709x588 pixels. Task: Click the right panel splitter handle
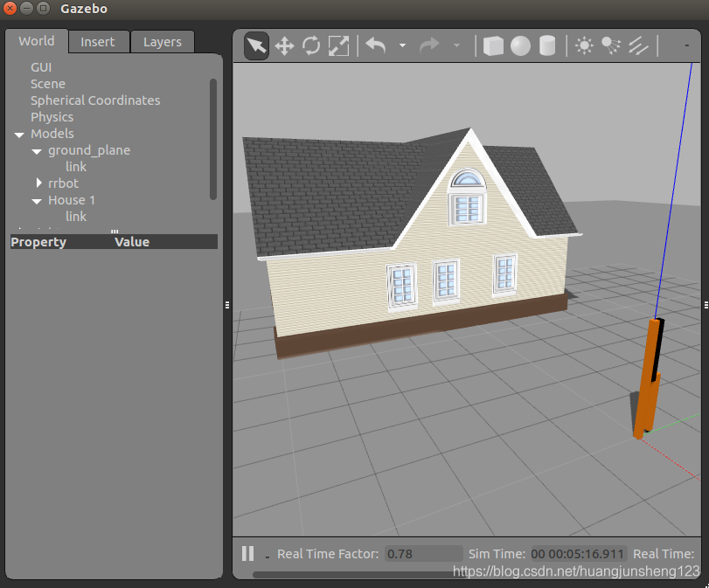pyautogui.click(x=706, y=305)
